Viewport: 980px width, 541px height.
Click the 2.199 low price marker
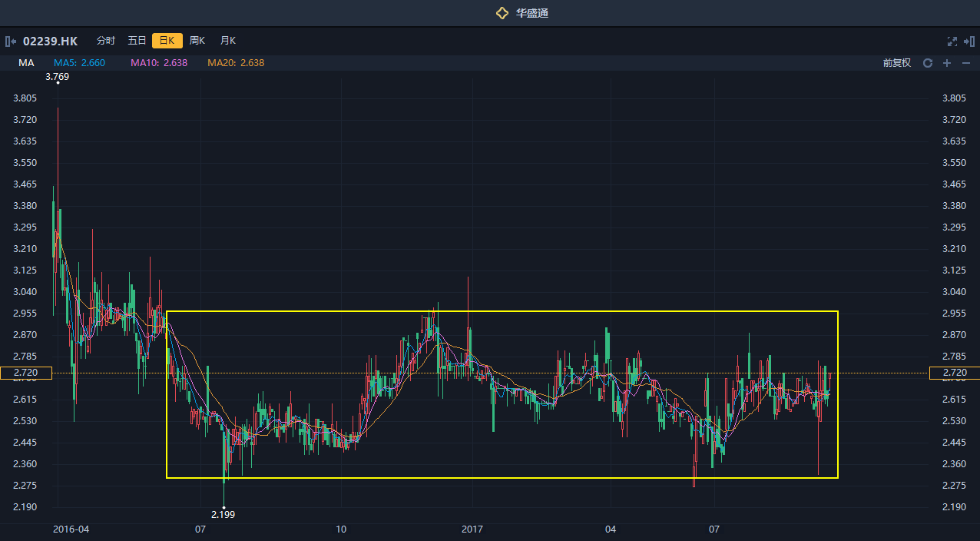(x=223, y=514)
